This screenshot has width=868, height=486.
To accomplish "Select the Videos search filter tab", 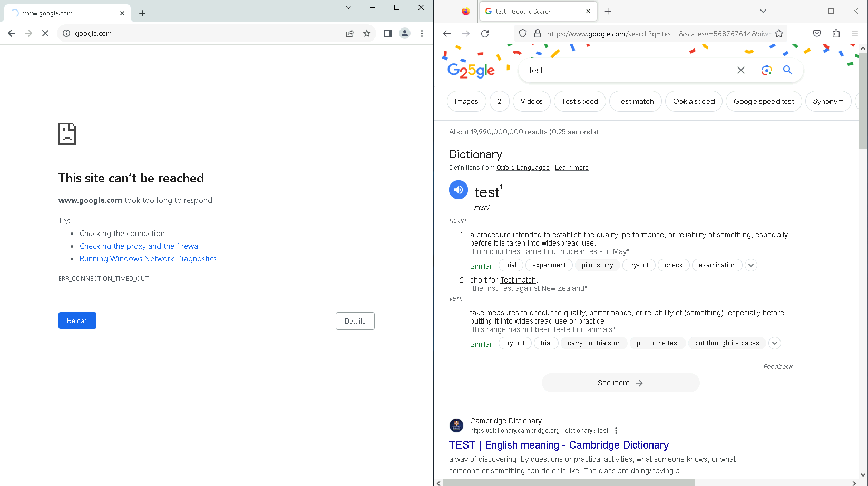I will click(531, 101).
